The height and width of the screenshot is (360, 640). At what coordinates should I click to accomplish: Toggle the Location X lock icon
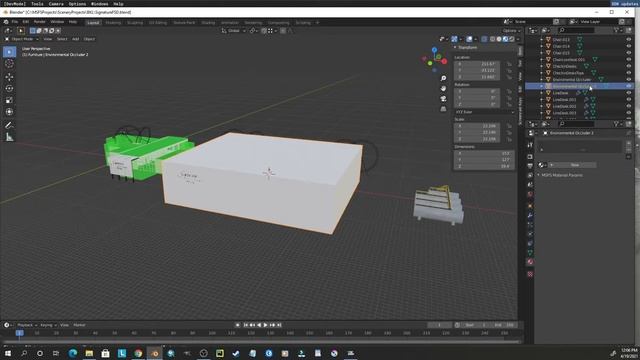[509, 64]
